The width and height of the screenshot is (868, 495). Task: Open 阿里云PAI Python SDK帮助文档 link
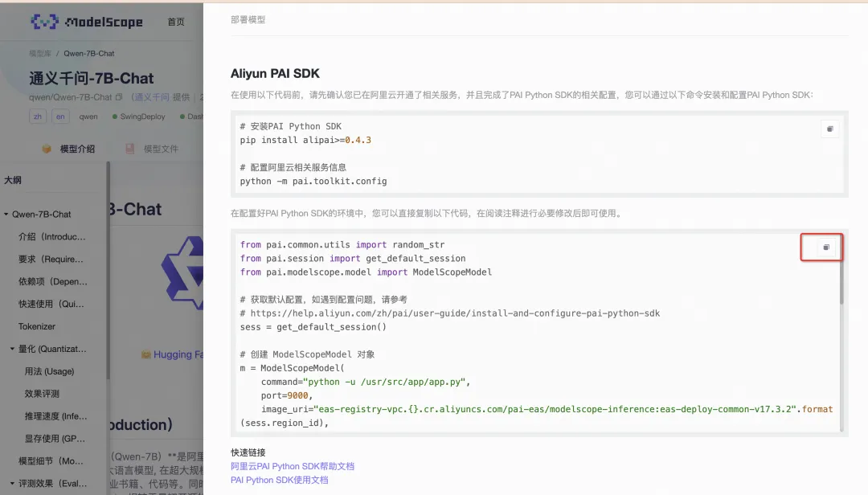[293, 466]
